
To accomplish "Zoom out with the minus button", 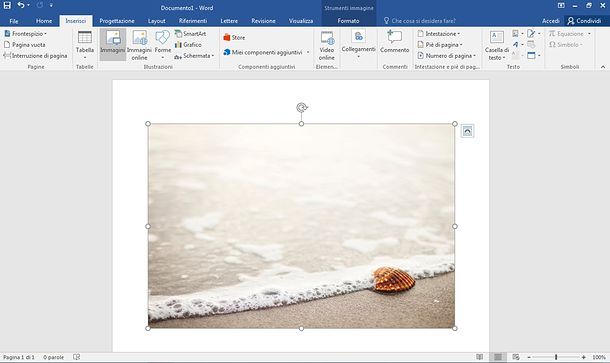I will click(x=529, y=357).
